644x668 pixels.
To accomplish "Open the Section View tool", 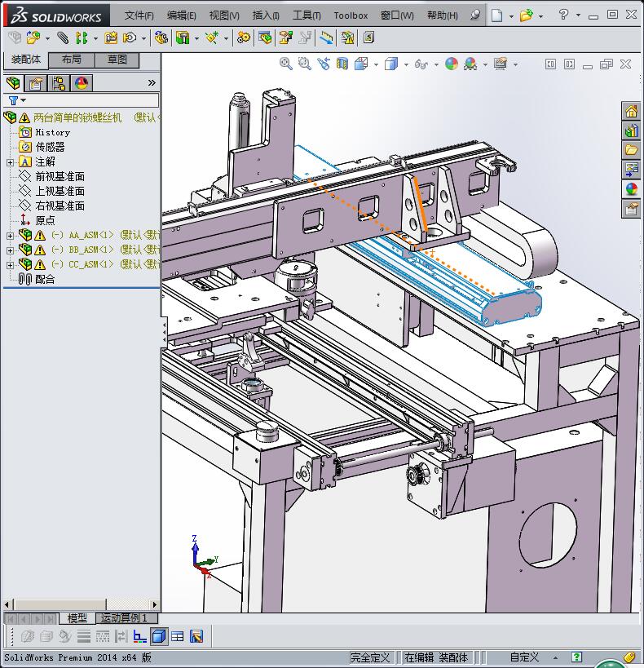I will 342,64.
